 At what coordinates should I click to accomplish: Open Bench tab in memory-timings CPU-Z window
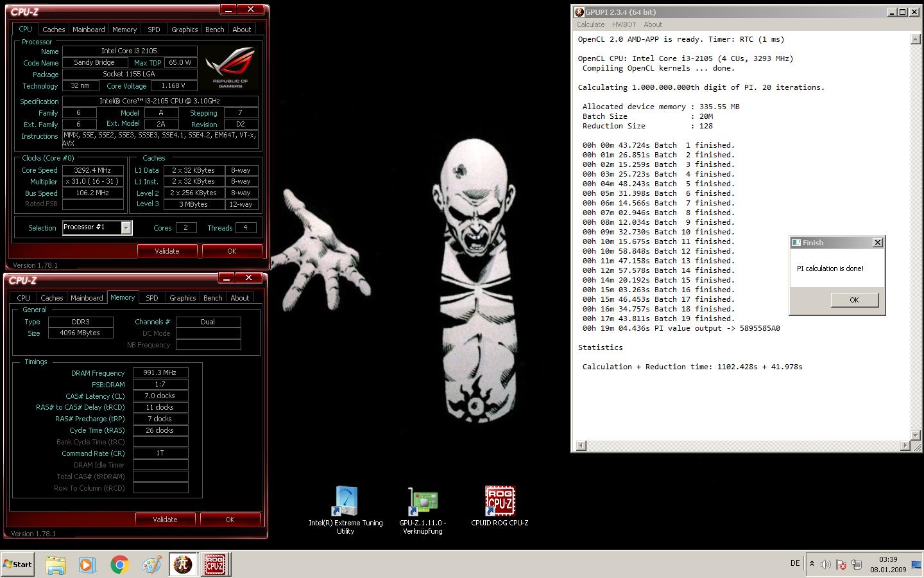[x=212, y=298]
